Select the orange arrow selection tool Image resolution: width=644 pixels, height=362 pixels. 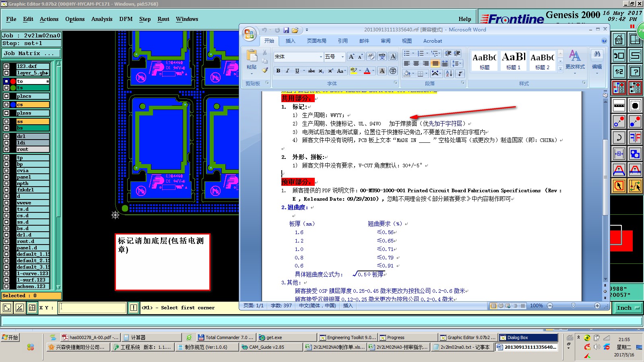tap(619, 186)
